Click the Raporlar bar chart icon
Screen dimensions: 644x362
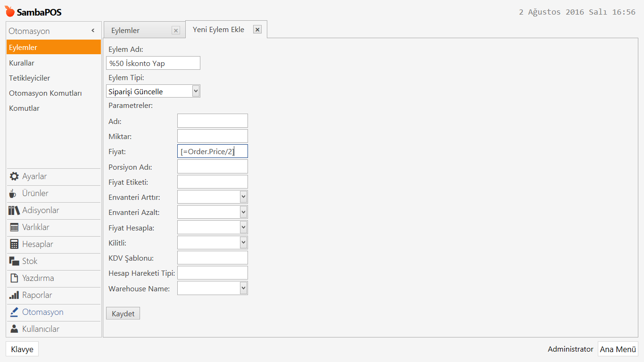pyautogui.click(x=14, y=295)
